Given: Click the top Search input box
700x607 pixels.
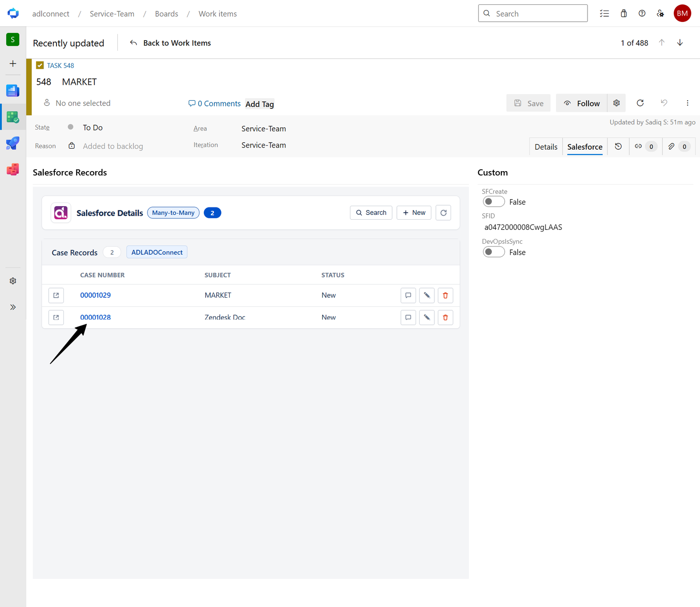Looking at the screenshot, I should 533,14.
